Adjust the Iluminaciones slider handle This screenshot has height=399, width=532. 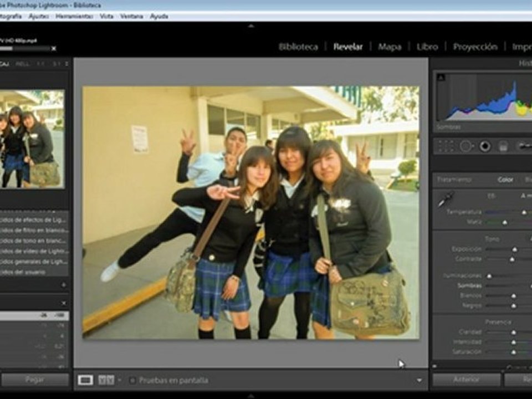489,276
